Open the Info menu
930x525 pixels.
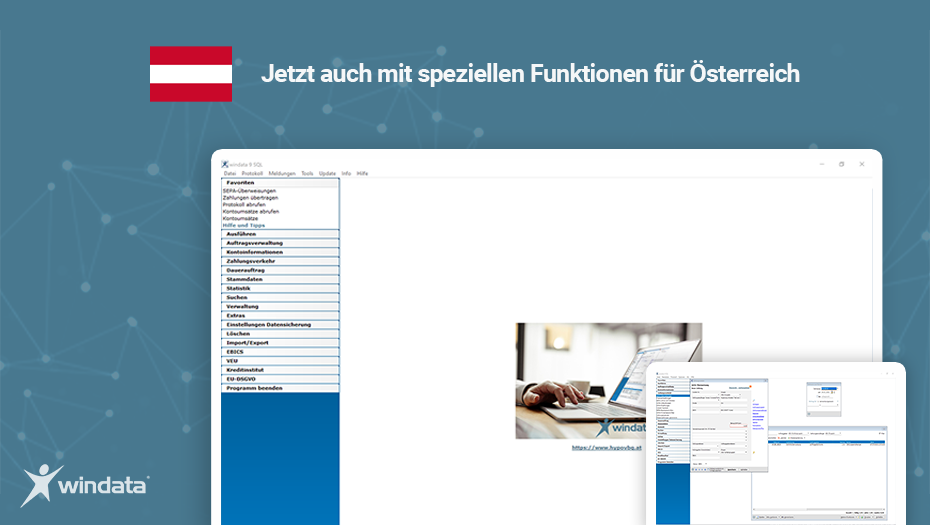point(346,173)
